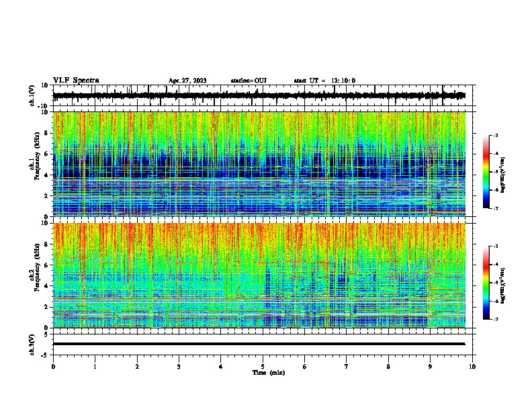This screenshot has height=411, width=532.
Task: Click the ch.2 Frequency (kHz) axis label
Action: click(x=34, y=267)
